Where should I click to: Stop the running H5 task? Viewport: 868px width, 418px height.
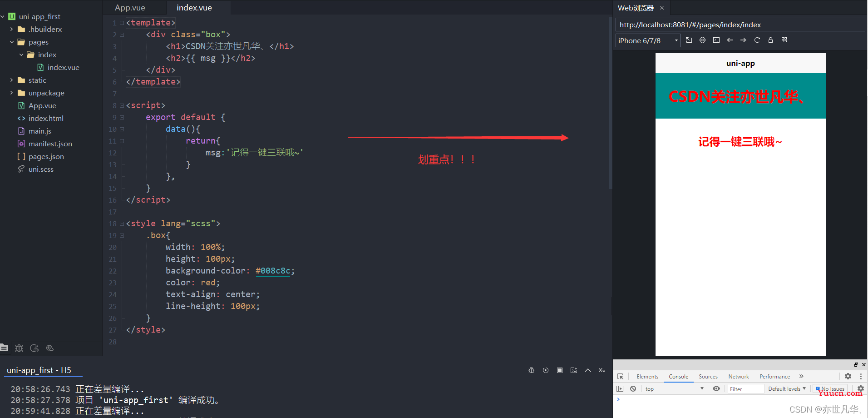[x=560, y=370]
